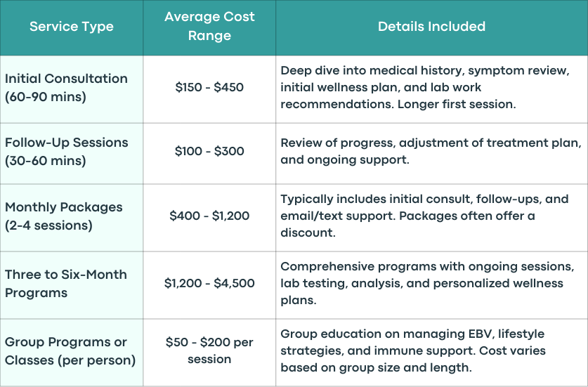Click the 'Longer first session' sentence

(x=457, y=104)
